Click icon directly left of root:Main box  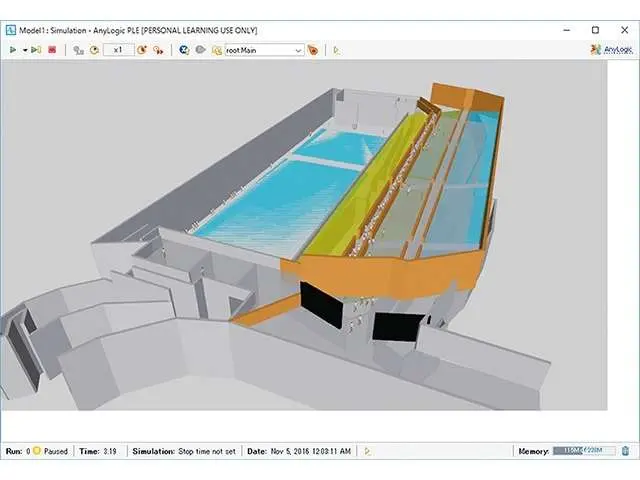point(216,50)
